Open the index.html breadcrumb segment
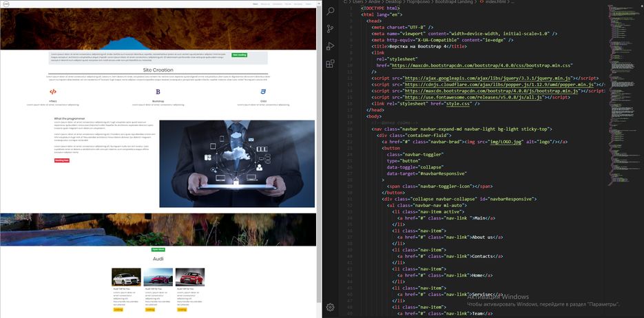Screen dimensions: 644x318 [x=496, y=2]
